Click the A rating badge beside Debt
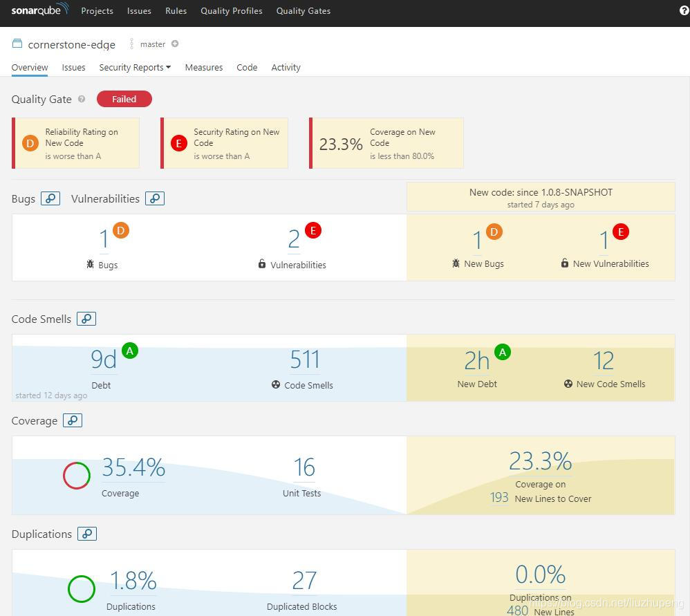Viewport: 690px width, 616px height. (x=130, y=351)
